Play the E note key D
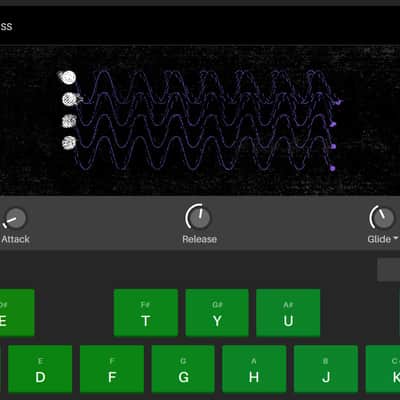The height and width of the screenshot is (400, 400). click(40, 369)
